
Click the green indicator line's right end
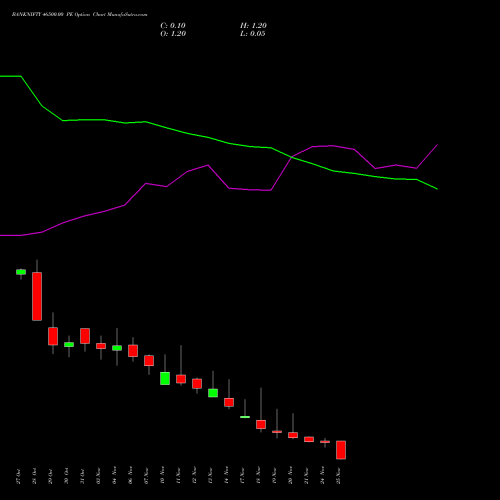click(437, 189)
